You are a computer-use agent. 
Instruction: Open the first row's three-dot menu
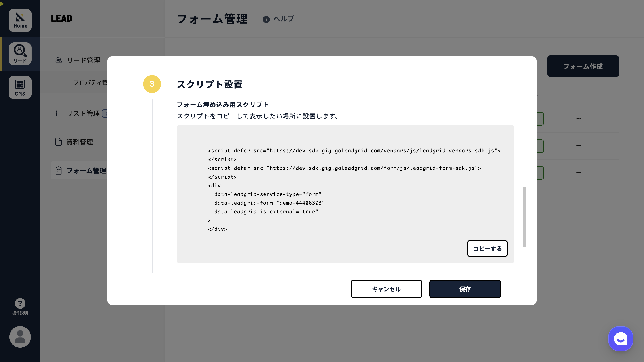point(579,118)
